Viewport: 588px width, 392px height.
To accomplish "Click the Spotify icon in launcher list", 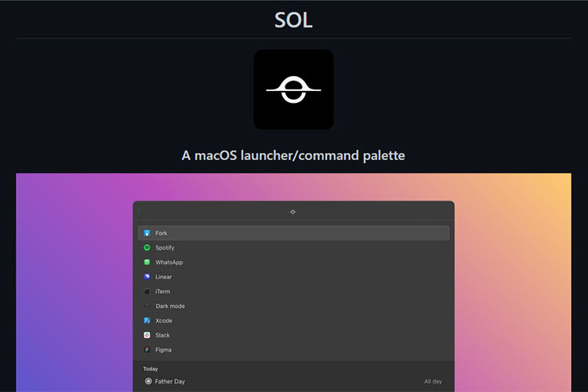I will (x=147, y=248).
